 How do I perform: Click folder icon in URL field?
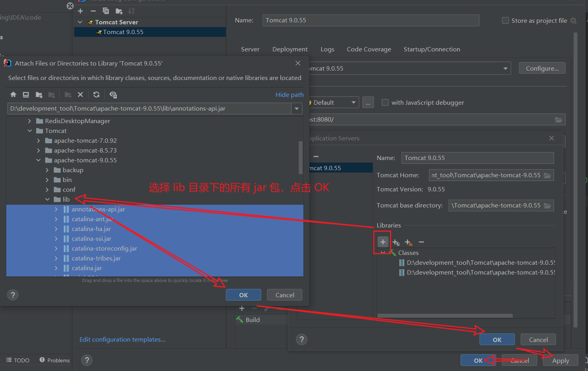coord(559,120)
